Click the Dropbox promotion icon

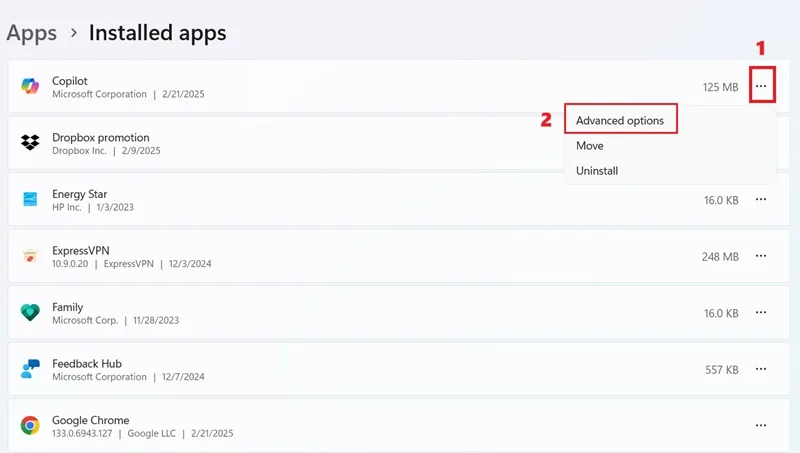click(30, 142)
